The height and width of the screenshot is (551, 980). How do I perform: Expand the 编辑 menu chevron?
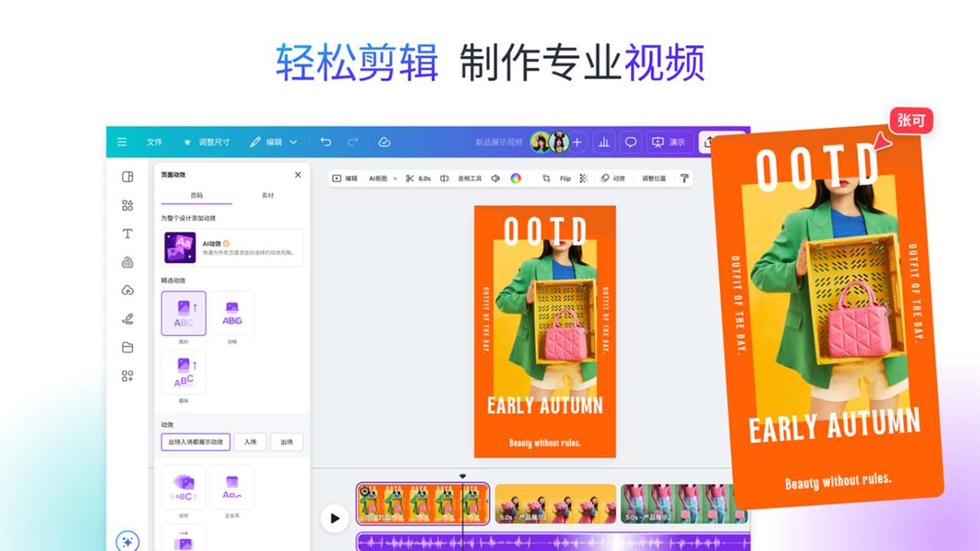292,142
